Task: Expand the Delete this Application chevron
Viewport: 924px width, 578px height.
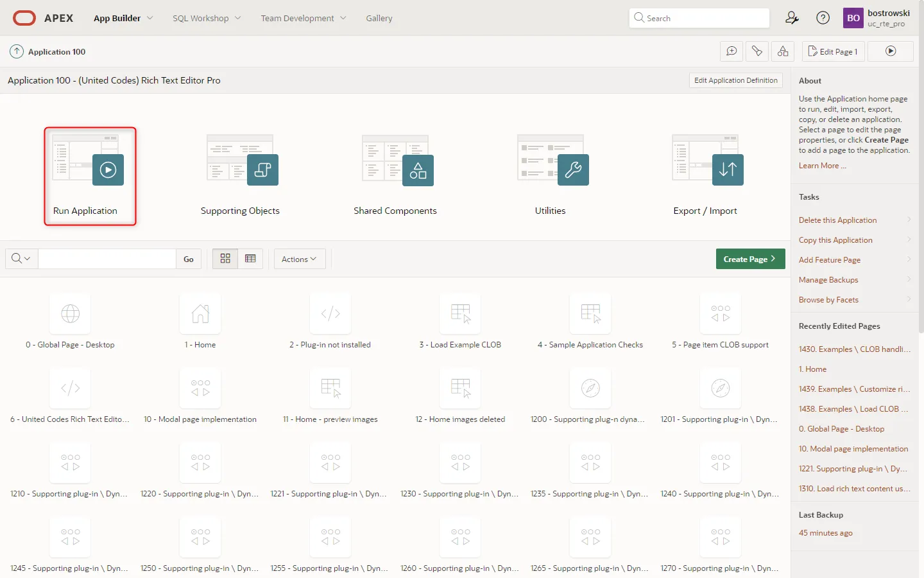Action: pyautogui.click(x=909, y=220)
